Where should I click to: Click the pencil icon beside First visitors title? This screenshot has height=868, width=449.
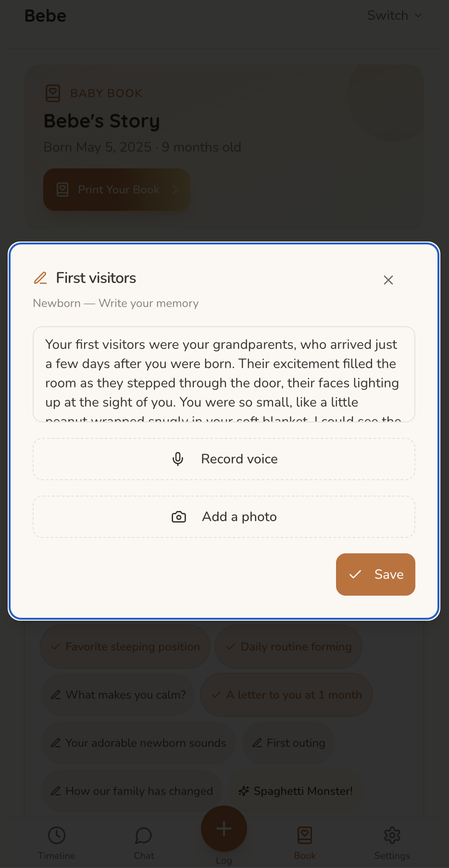coord(40,278)
